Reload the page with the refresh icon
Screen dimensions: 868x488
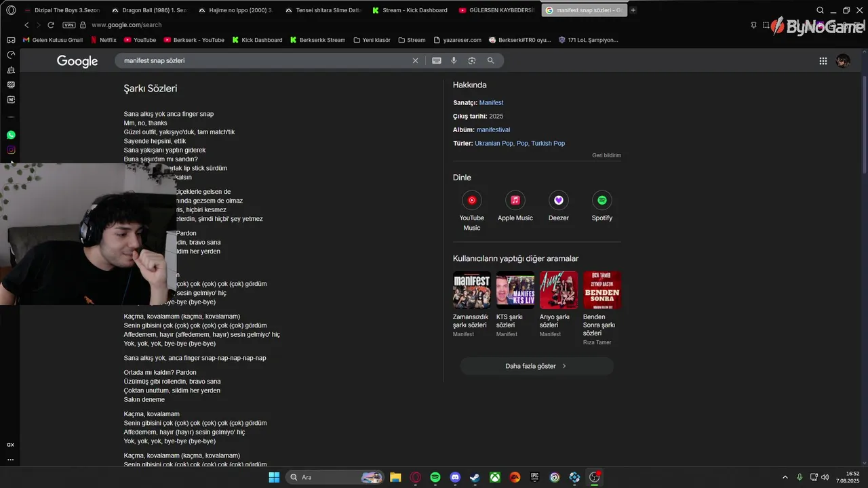click(x=51, y=25)
